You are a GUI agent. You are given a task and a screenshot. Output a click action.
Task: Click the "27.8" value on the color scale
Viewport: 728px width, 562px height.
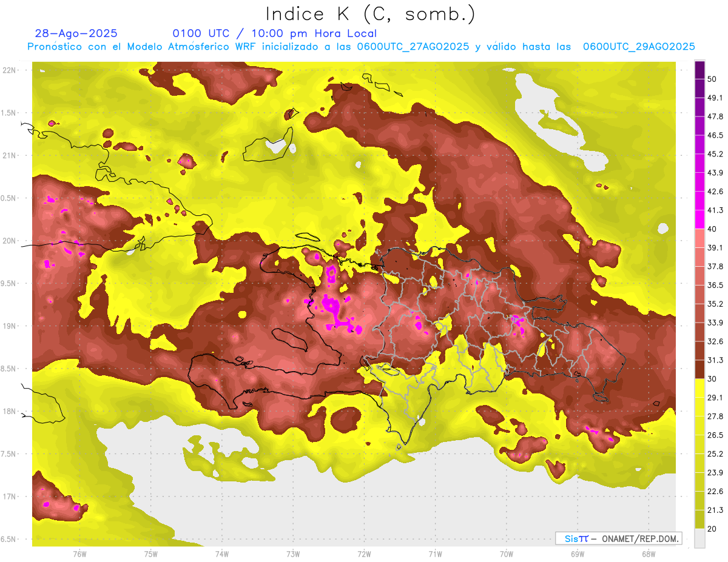point(715,416)
